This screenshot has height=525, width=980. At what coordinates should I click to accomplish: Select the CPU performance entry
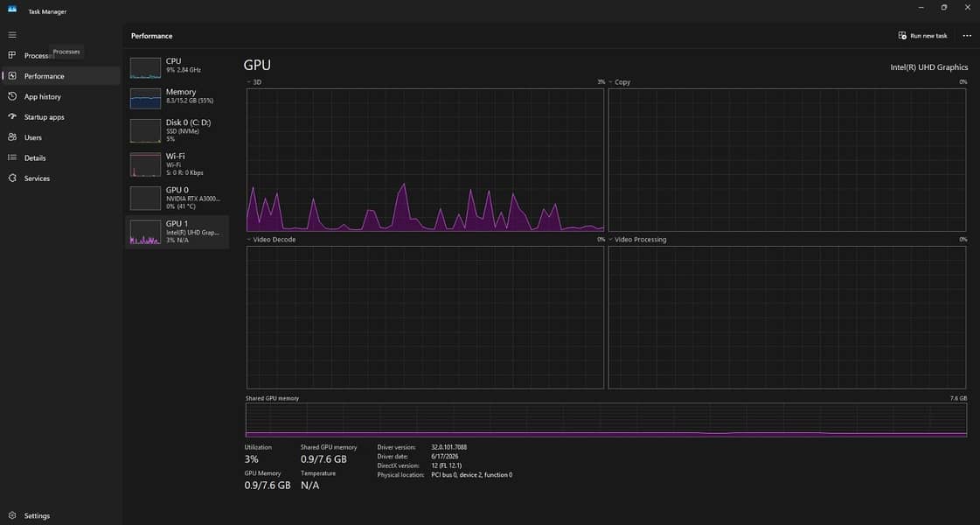click(x=177, y=66)
